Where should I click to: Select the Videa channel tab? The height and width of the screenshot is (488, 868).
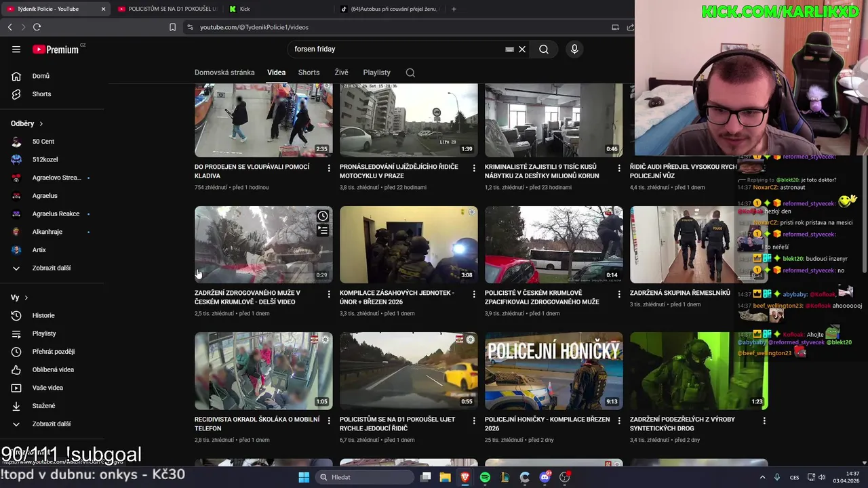tap(276, 73)
